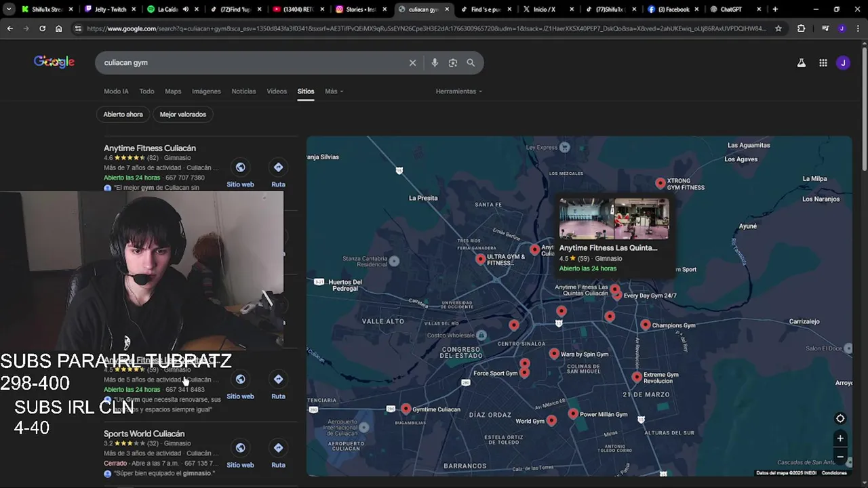868x488 pixels.
Task: Select Extreme Gym Revolucion map pin
Action: click(637, 377)
